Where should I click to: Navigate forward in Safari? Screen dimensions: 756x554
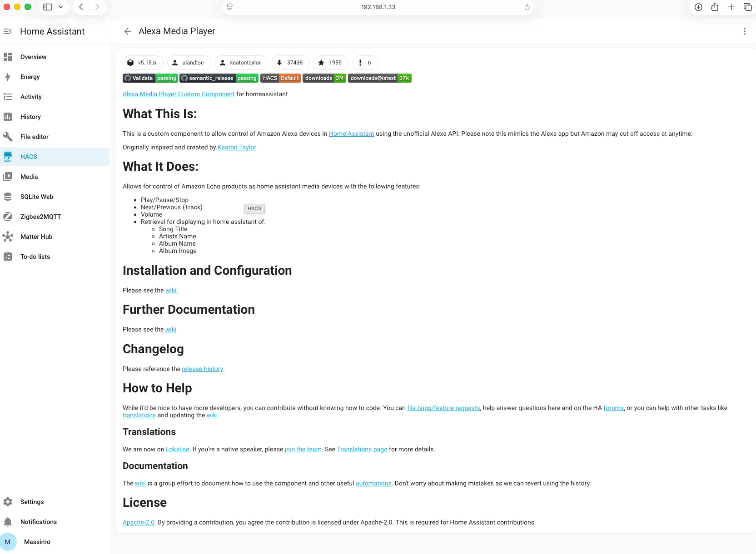97,7
